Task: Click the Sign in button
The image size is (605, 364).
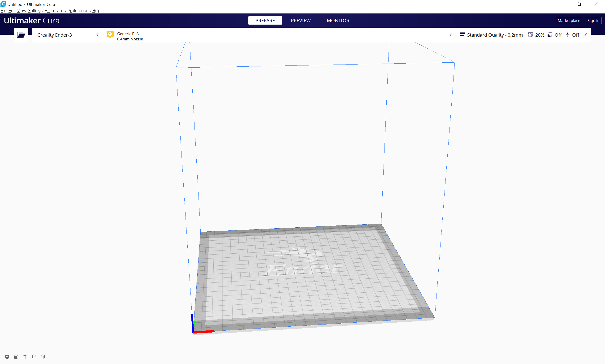Action: pos(593,21)
